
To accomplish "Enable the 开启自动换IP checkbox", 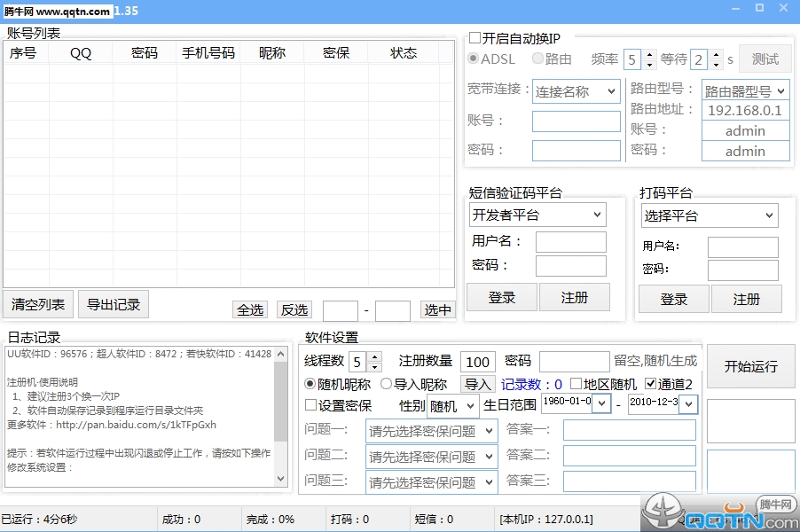I will click(475, 38).
